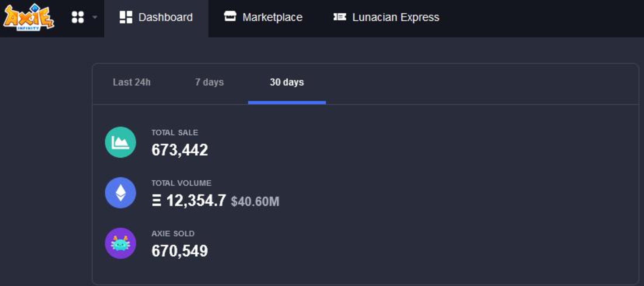Open the four-dot apps grid icon
The image size is (644, 286).
tap(78, 17)
